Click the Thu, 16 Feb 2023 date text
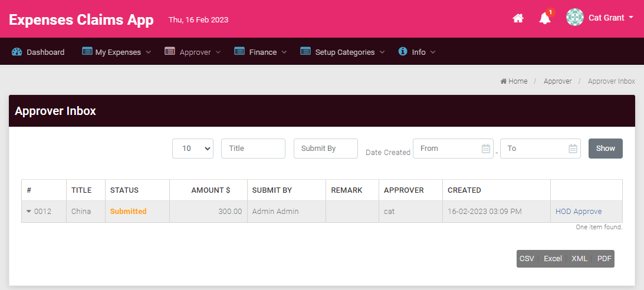The height and width of the screenshot is (290, 644). click(198, 19)
